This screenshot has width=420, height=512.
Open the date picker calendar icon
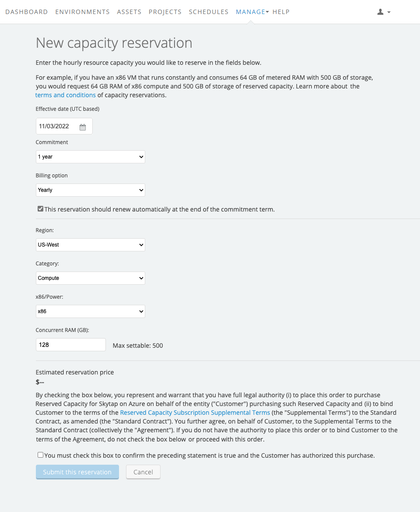pos(83,126)
